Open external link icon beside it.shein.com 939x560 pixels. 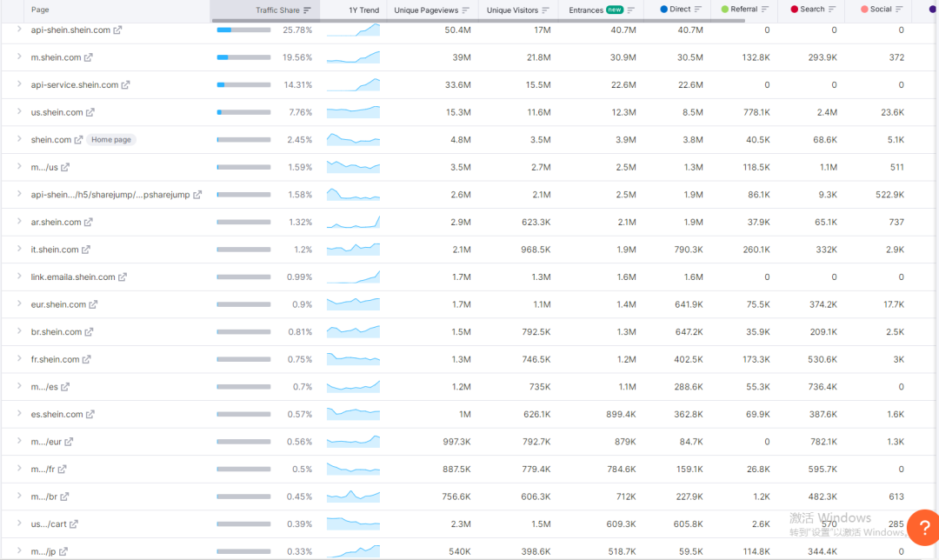click(x=85, y=250)
